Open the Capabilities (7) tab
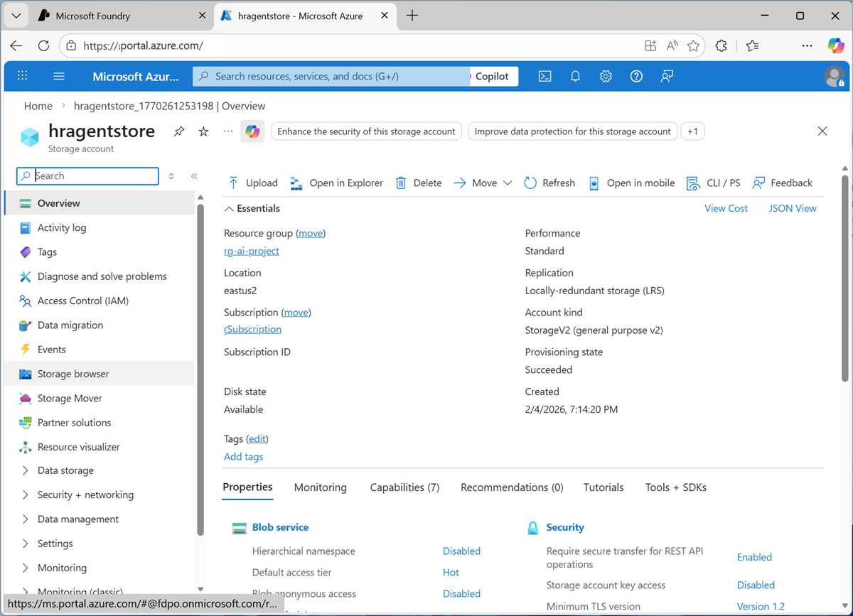 [404, 487]
